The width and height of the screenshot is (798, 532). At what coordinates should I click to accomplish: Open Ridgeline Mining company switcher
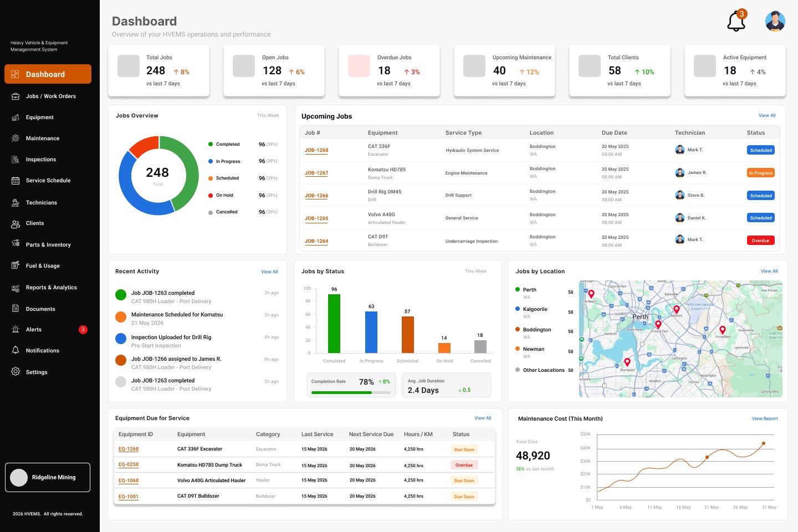pyautogui.click(x=48, y=477)
